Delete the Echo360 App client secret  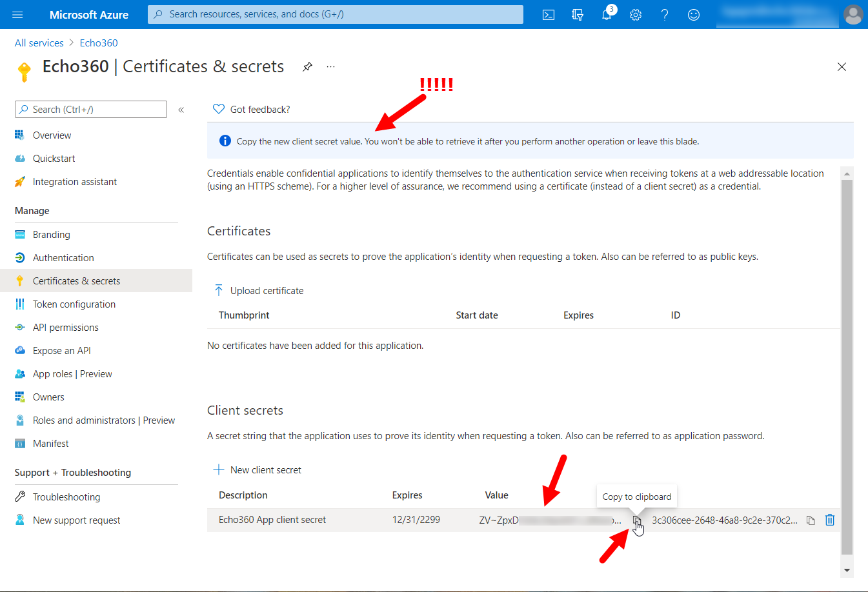click(830, 520)
